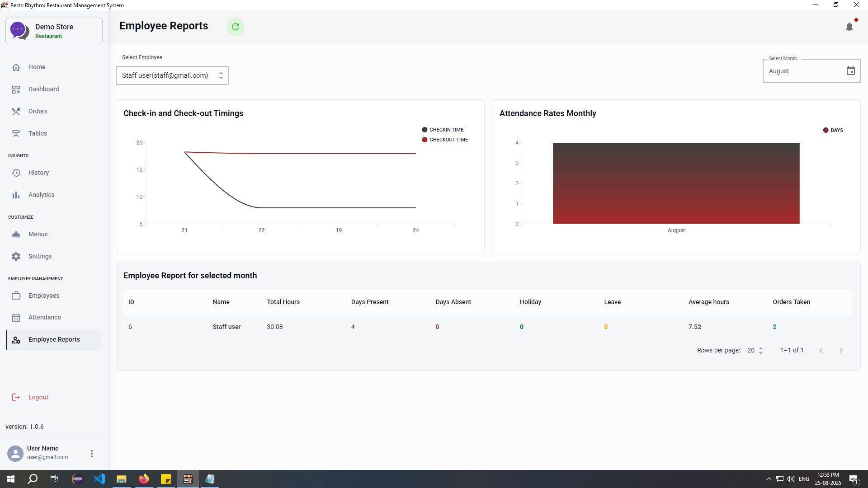This screenshot has width=868, height=488.
Task: Change Rows per page value
Action: [x=755, y=350]
